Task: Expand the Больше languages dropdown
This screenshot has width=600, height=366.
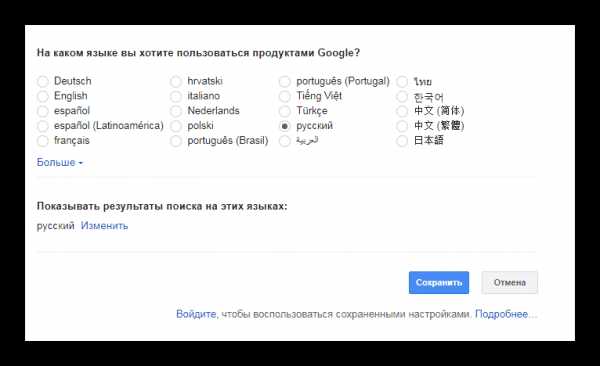Action: coord(59,162)
